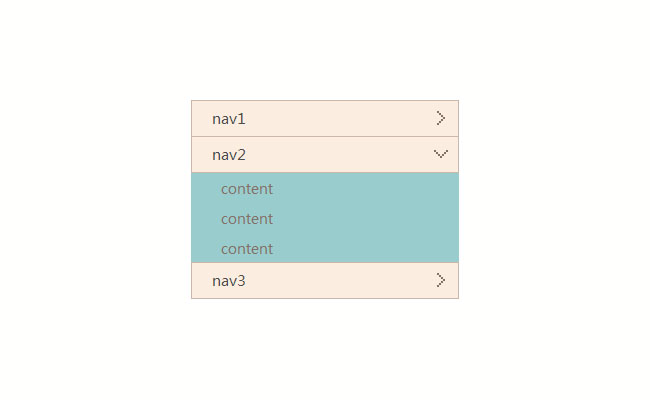Select the nav1 text label

[x=229, y=119]
